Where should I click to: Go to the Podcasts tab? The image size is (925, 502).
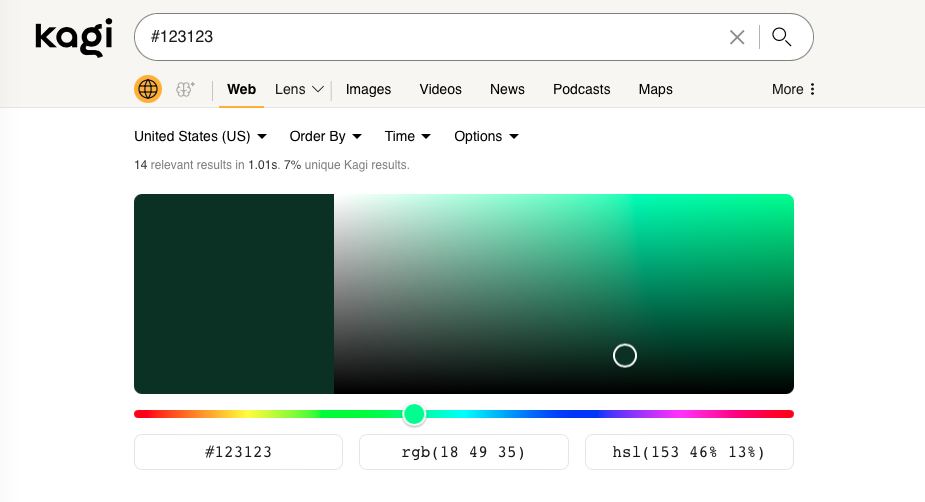(x=581, y=89)
